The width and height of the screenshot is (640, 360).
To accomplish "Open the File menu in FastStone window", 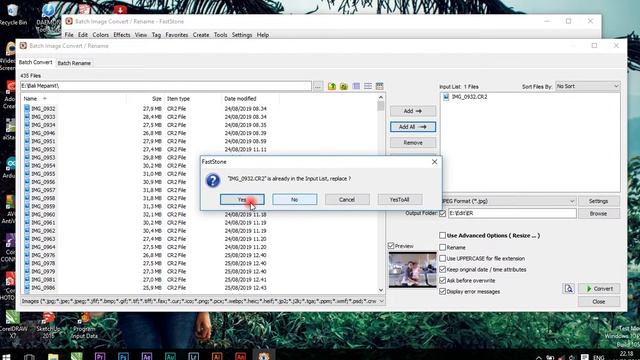I will point(69,35).
